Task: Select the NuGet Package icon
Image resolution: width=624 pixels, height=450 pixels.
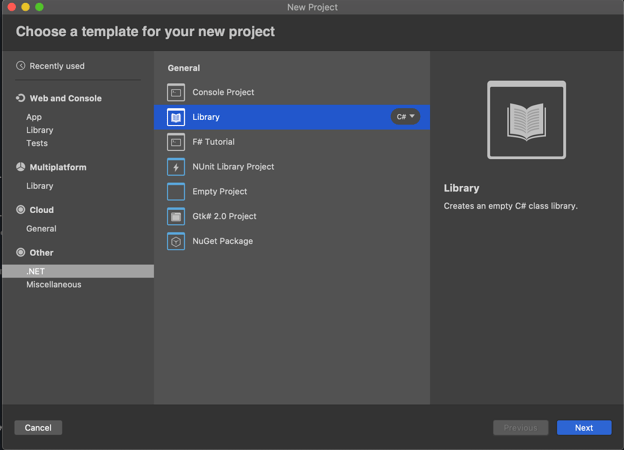Action: (176, 241)
